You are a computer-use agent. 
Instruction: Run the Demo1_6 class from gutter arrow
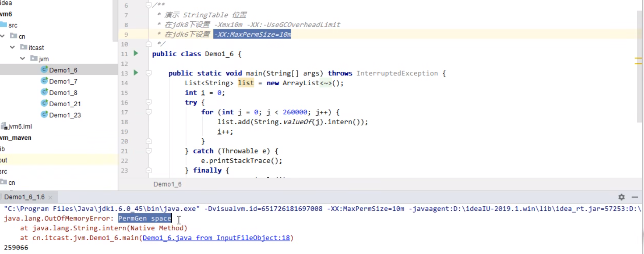[136, 54]
